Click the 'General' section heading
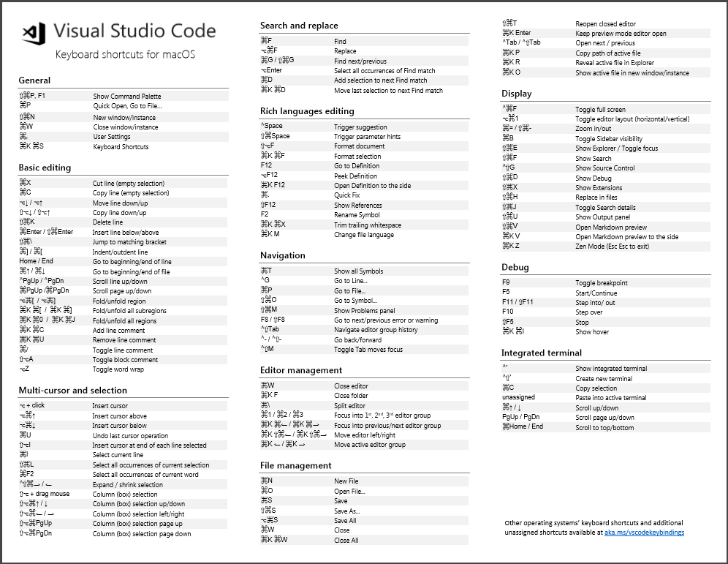 pos(34,80)
